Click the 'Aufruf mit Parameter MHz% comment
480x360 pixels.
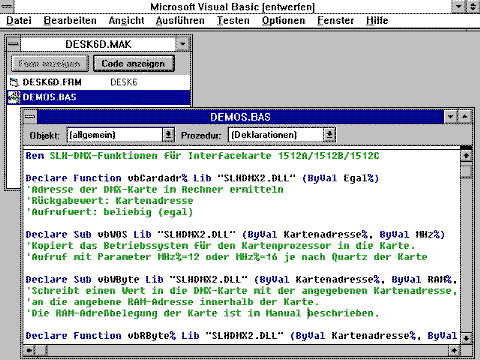226,257
